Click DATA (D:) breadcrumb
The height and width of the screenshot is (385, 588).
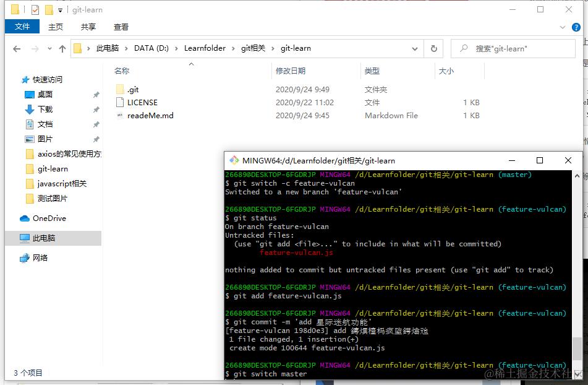[151, 48]
